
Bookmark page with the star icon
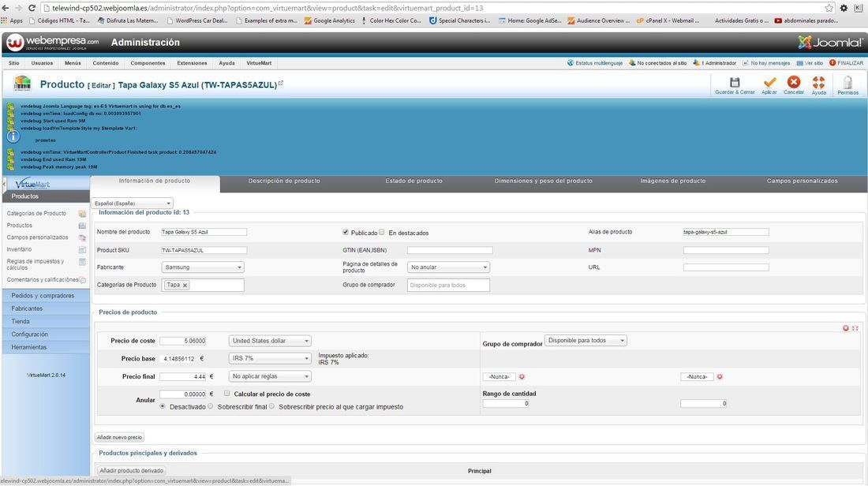pos(829,8)
